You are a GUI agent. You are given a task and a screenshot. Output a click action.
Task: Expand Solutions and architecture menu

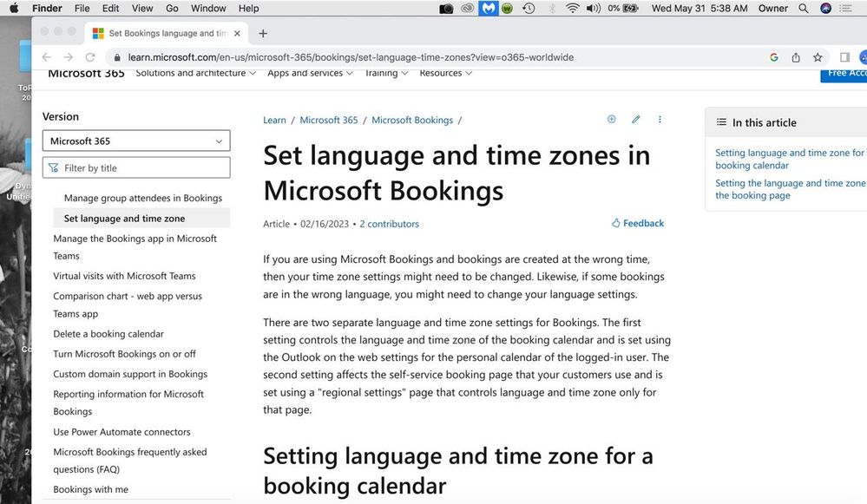pyautogui.click(x=196, y=73)
